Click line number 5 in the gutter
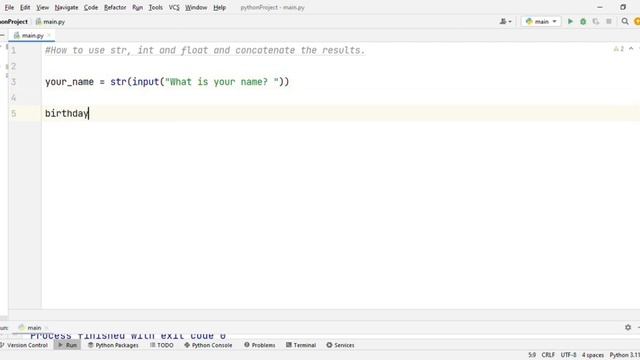The image size is (640, 360). point(13,113)
